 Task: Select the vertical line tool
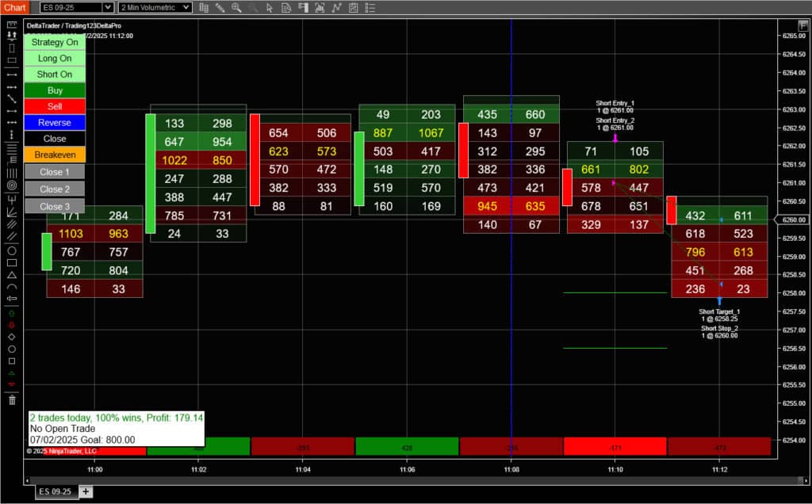[12, 135]
